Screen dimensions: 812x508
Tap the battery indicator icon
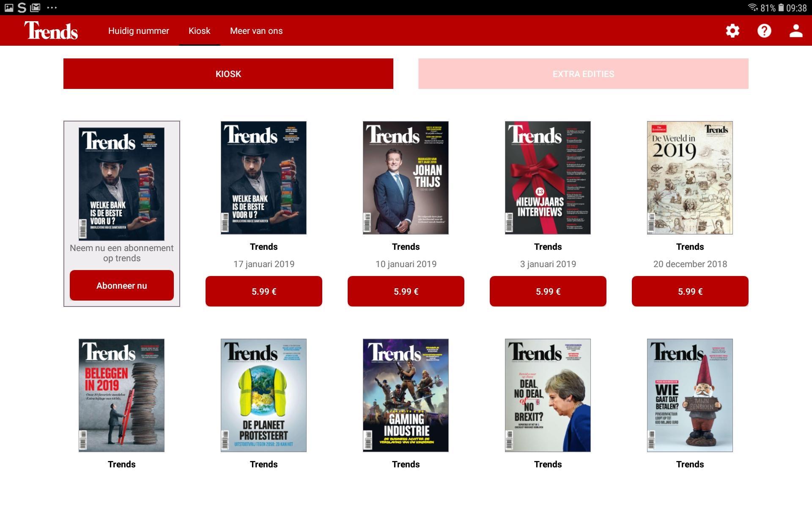(781, 8)
